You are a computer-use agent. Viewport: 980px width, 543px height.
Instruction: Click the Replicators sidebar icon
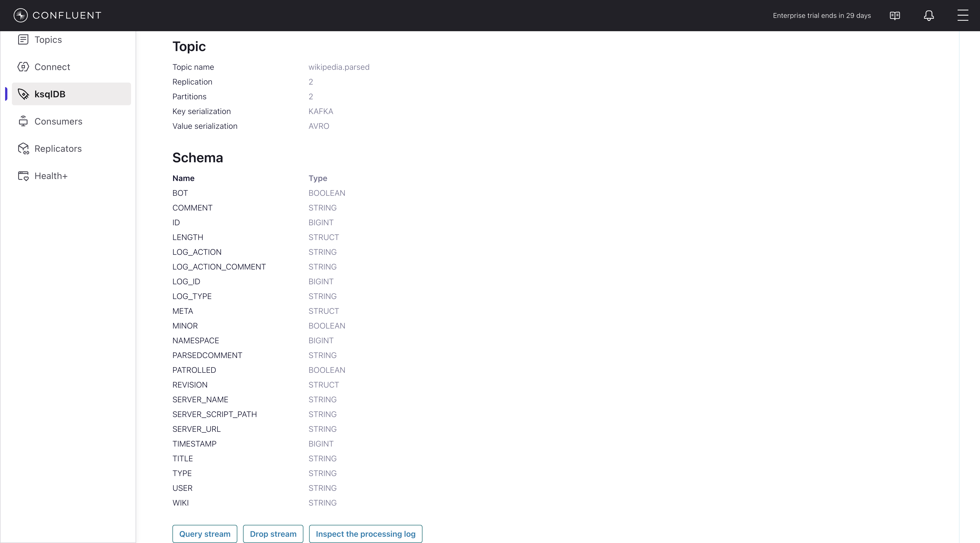click(23, 149)
